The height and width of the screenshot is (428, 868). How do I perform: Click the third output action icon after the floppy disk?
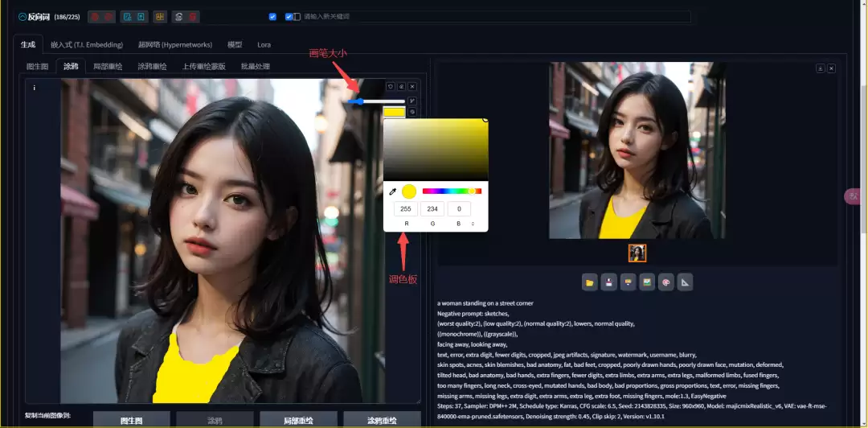tap(628, 282)
